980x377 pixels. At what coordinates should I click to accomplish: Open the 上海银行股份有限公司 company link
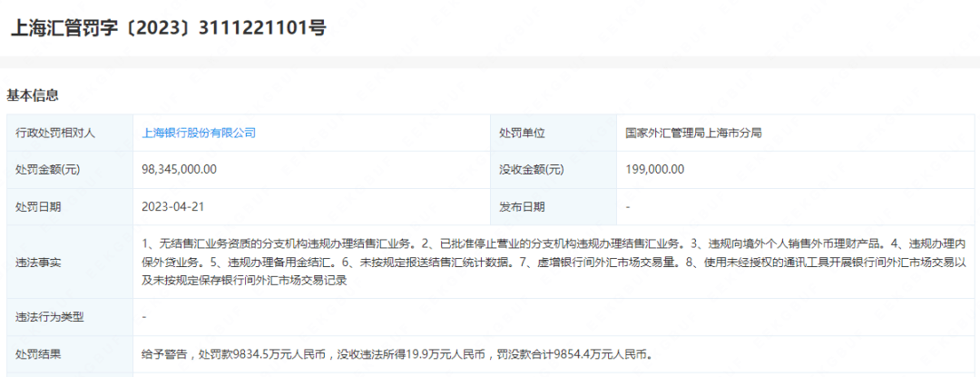pyautogui.click(x=200, y=133)
